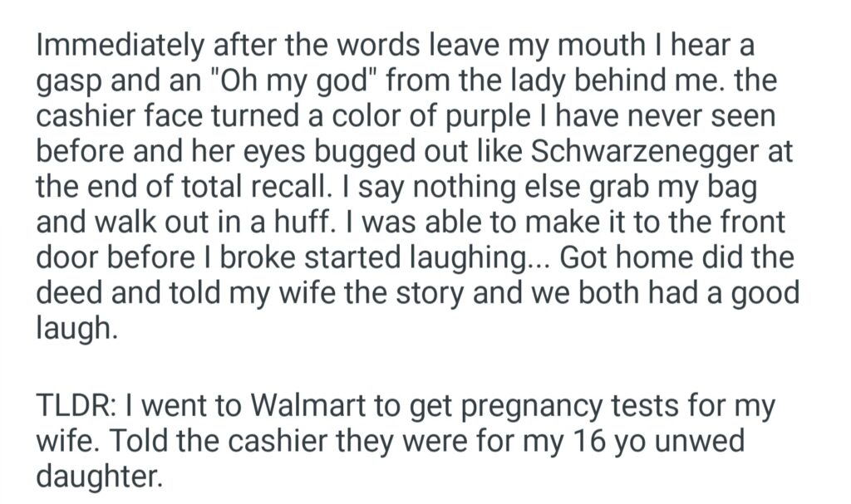The height and width of the screenshot is (504, 851).
Task: Click the word "pregnancy"
Action: tap(519, 409)
